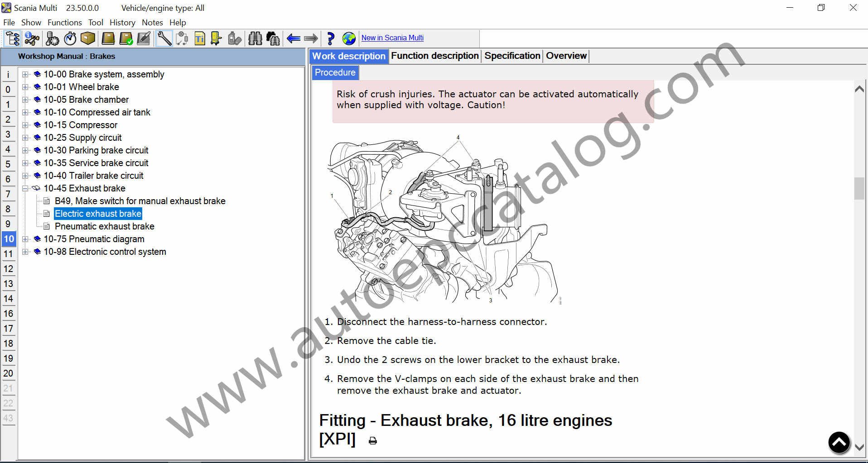Click the globe web icon
This screenshot has height=463, width=868.
pyautogui.click(x=349, y=38)
